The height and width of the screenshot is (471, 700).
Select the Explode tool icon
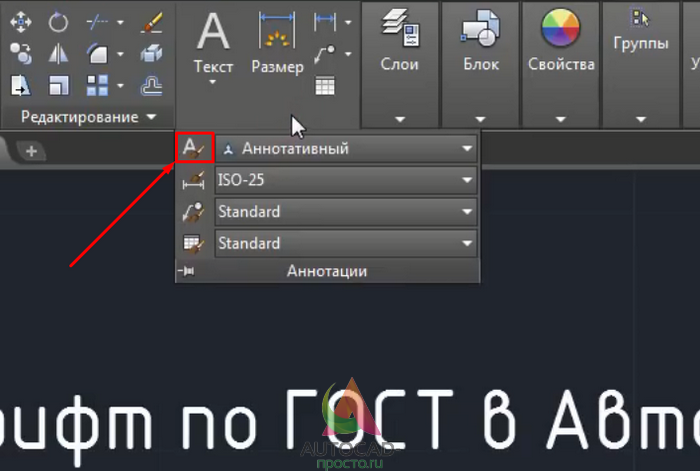151,54
